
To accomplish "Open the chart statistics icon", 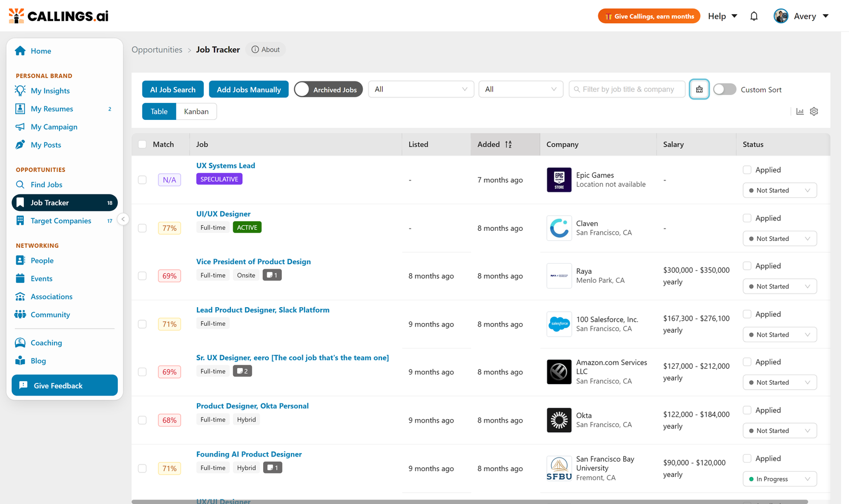I will 800,111.
